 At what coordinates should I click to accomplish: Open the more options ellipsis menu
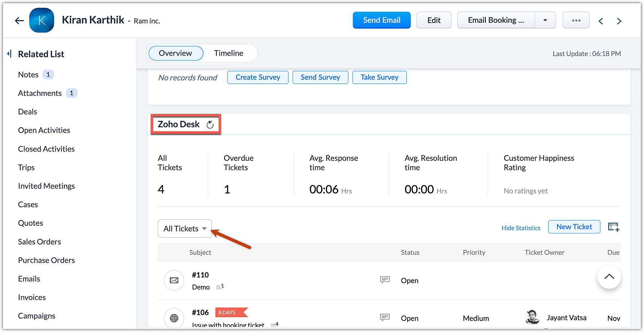[576, 20]
